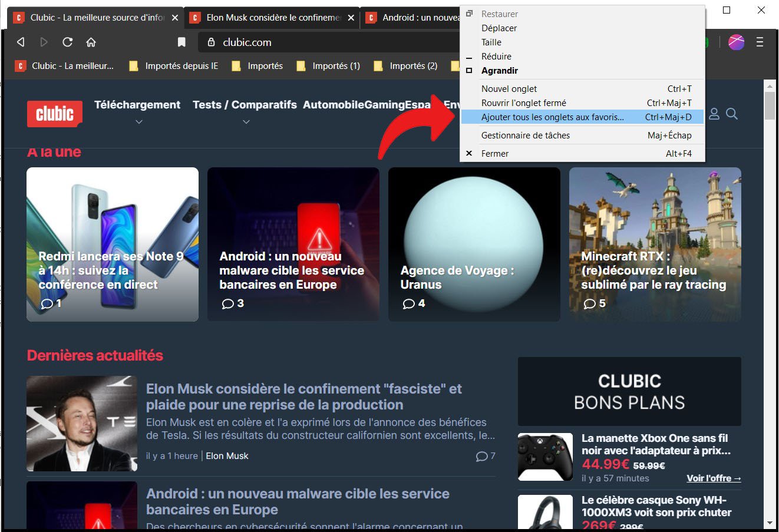The width and height of the screenshot is (779, 532).
Task: Open comments on the Minecraft RTX article
Action: (x=591, y=303)
